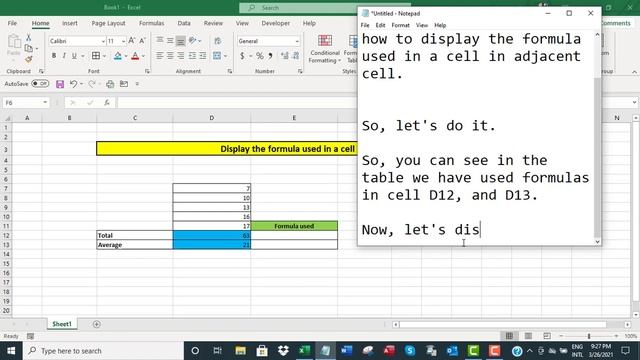The width and height of the screenshot is (640, 360).
Task: Apply Italic formatting
Action: coord(64,56)
